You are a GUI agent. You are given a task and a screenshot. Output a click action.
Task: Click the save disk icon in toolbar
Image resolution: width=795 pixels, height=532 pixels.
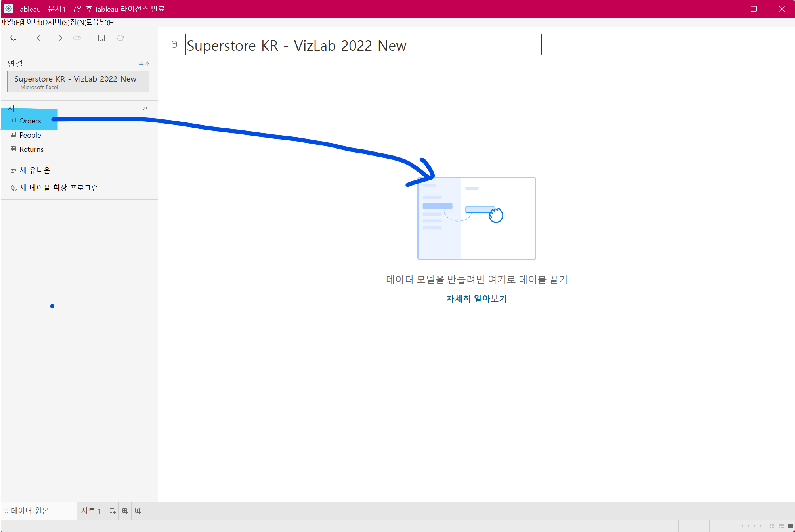pyautogui.click(x=101, y=38)
